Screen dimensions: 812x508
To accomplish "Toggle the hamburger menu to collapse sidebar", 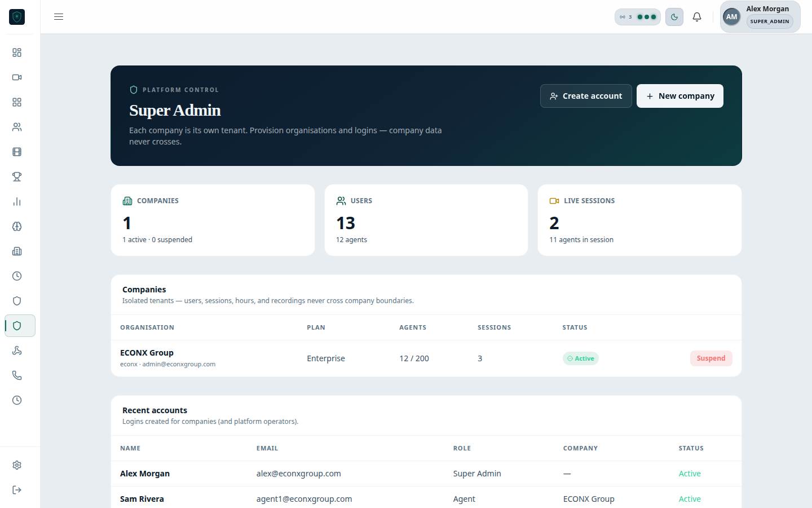I will (59, 17).
